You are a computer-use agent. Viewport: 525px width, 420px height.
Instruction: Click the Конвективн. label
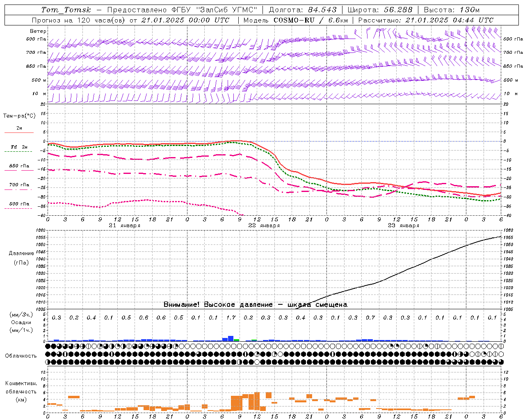coord(21,383)
